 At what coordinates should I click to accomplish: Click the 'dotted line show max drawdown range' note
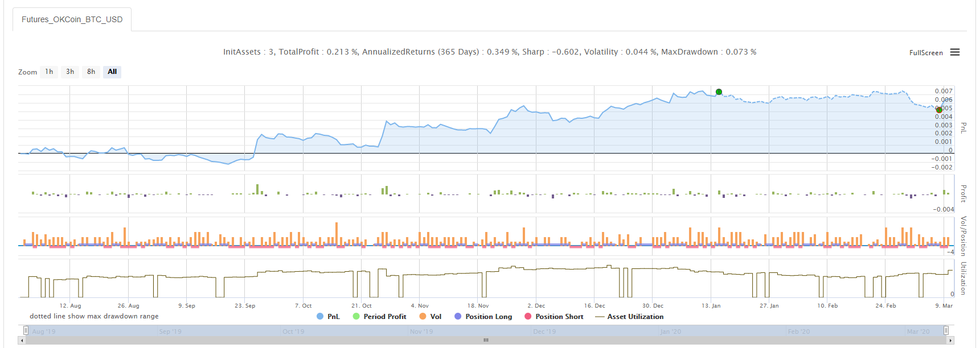(x=94, y=316)
